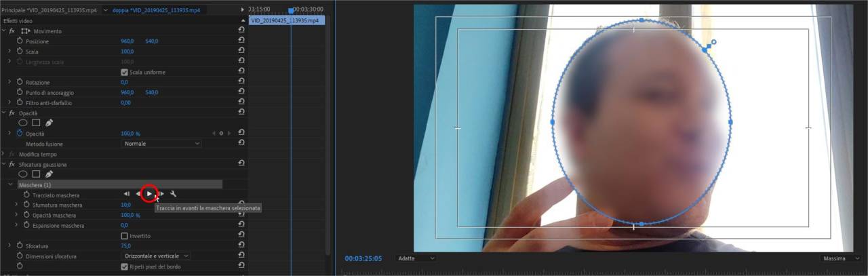Track the selected mask forward
868x276 pixels.
pyautogui.click(x=150, y=194)
